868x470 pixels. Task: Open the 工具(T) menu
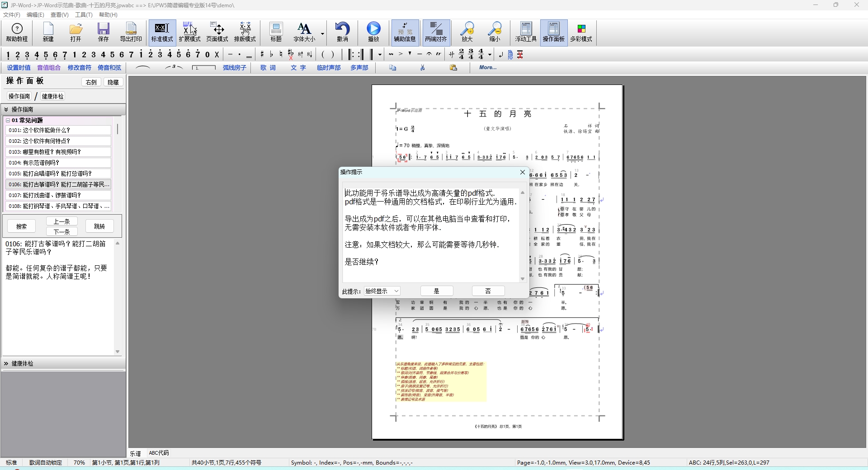click(x=84, y=15)
